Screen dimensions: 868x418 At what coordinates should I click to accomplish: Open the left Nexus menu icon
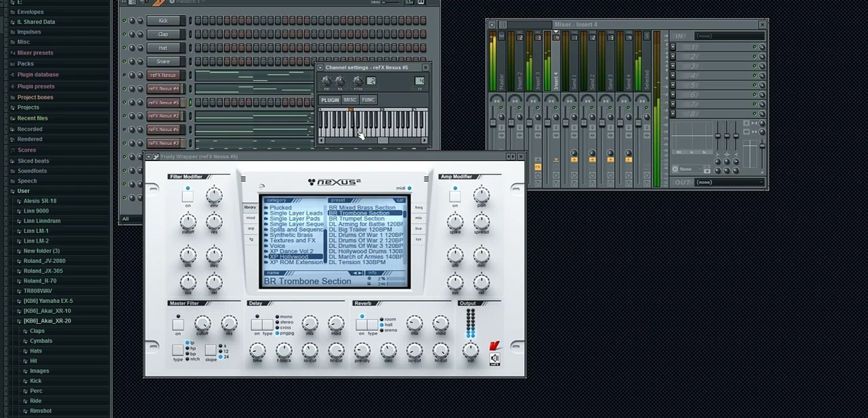pos(244,179)
